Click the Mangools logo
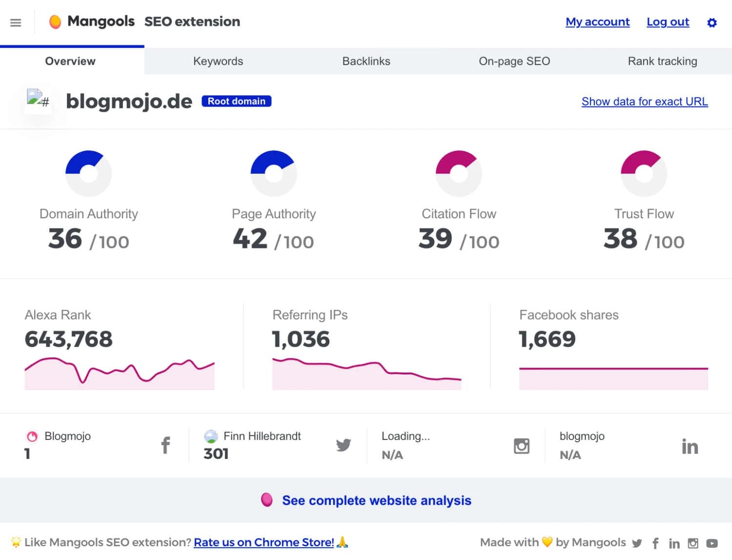This screenshot has height=560, width=732. coord(92,21)
